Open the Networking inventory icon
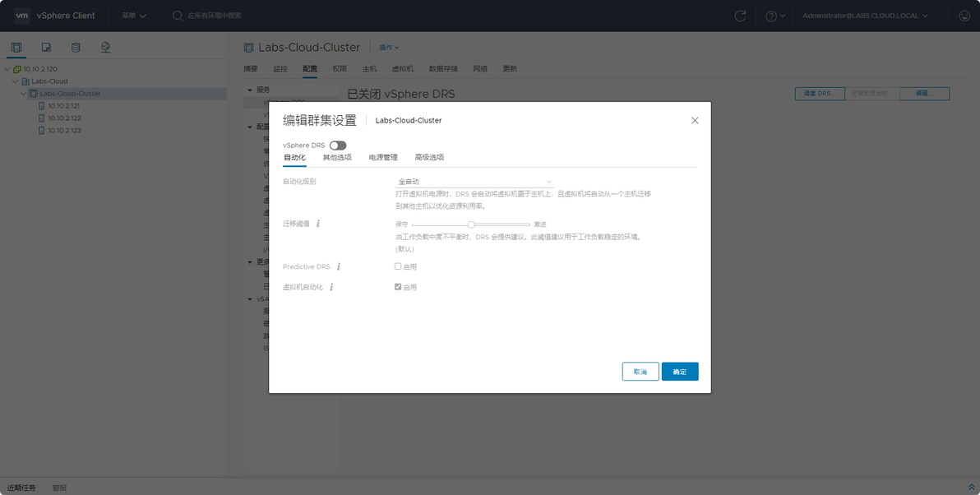Viewport: 980px width, 495px height. 105,48
